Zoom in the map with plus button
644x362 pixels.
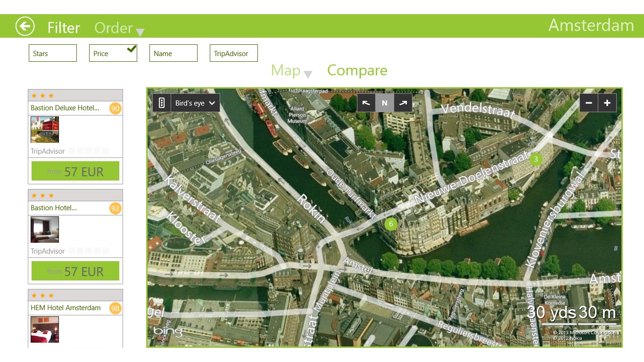607,103
